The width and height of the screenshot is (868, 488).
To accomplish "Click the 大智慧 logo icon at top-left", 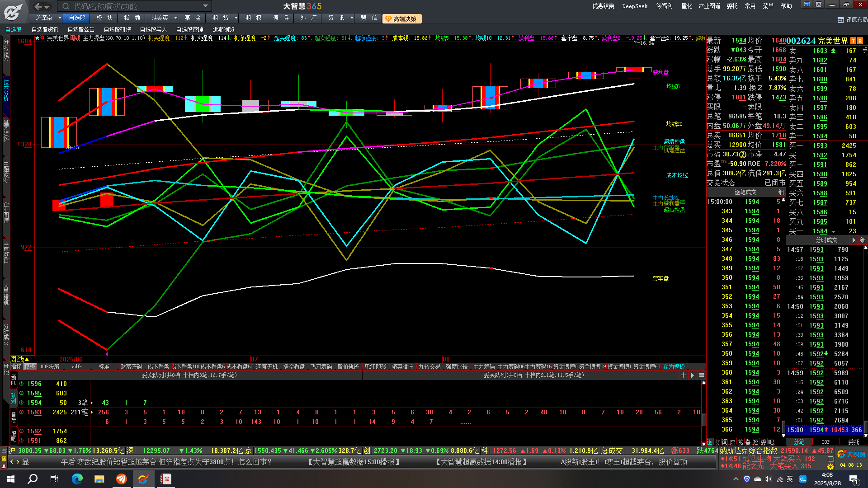I will tap(14, 12).
